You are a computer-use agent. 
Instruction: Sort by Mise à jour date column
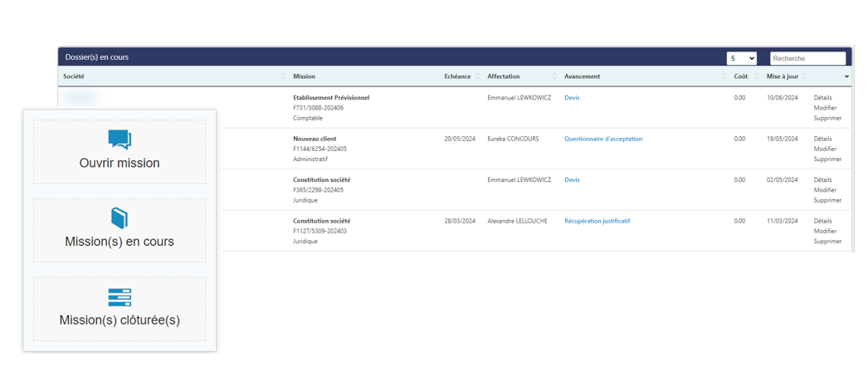click(x=803, y=77)
